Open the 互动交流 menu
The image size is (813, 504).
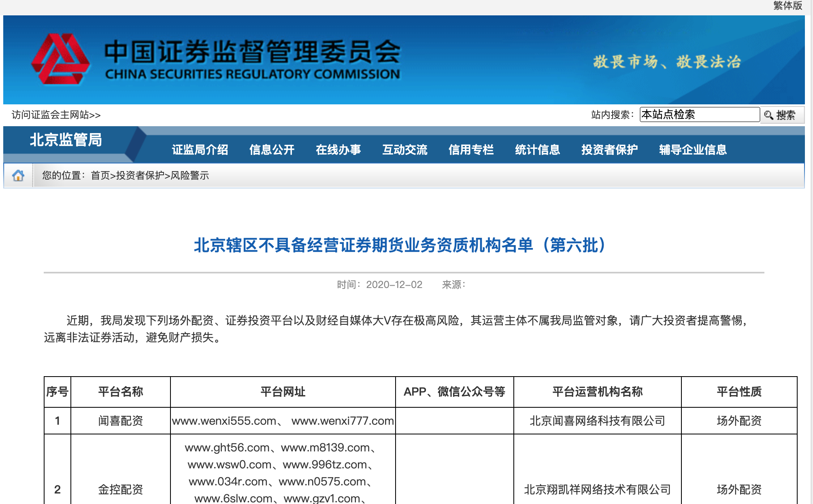(x=406, y=150)
